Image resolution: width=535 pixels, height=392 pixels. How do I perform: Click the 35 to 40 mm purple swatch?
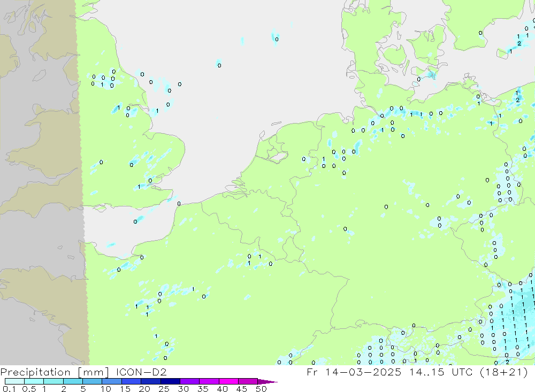click(209, 381)
